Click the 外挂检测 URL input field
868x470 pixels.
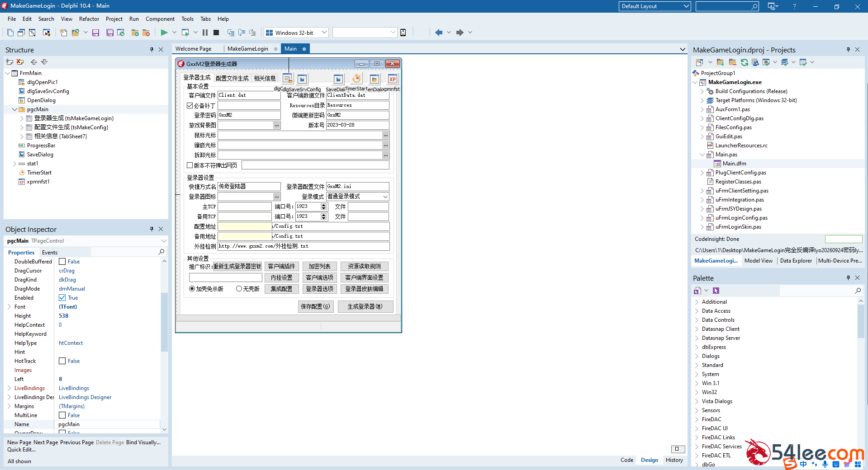[304, 246]
